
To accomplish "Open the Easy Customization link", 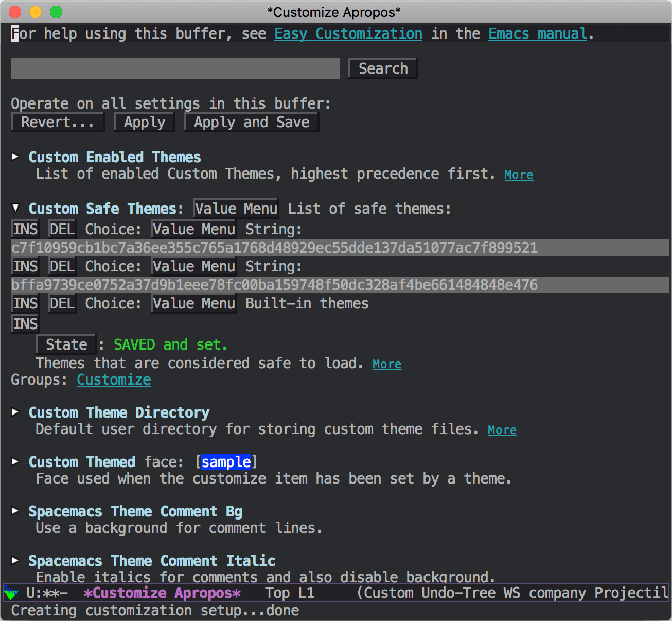I will tap(348, 33).
